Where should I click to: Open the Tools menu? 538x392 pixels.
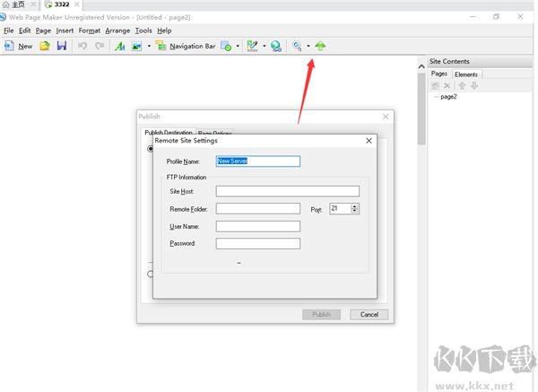click(143, 30)
